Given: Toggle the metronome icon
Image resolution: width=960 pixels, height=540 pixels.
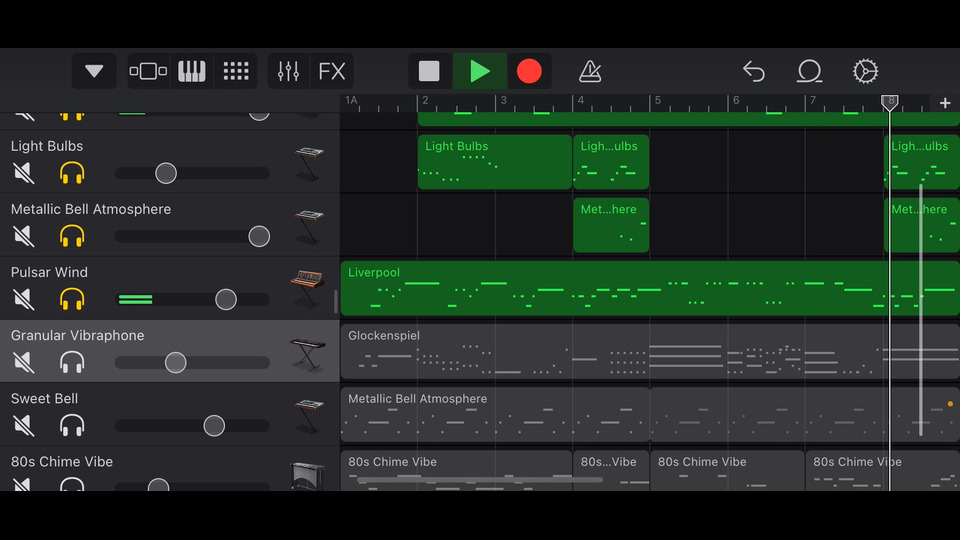Looking at the screenshot, I should (590, 71).
